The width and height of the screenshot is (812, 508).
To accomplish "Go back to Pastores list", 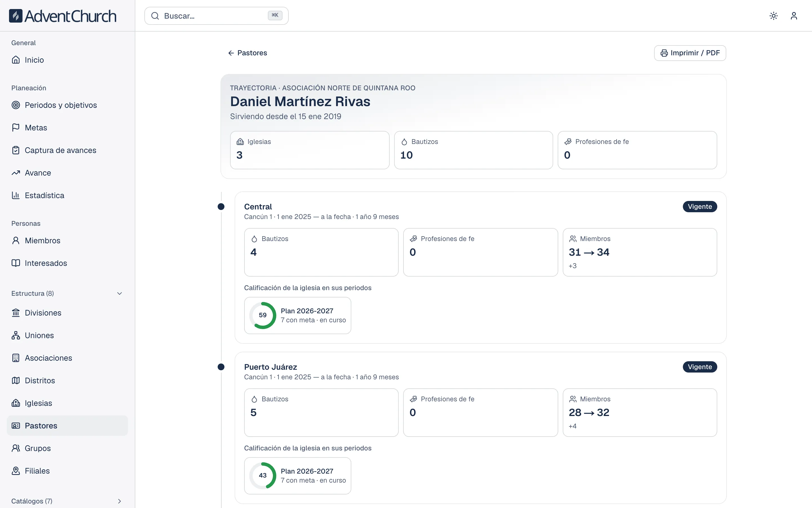I will point(248,53).
